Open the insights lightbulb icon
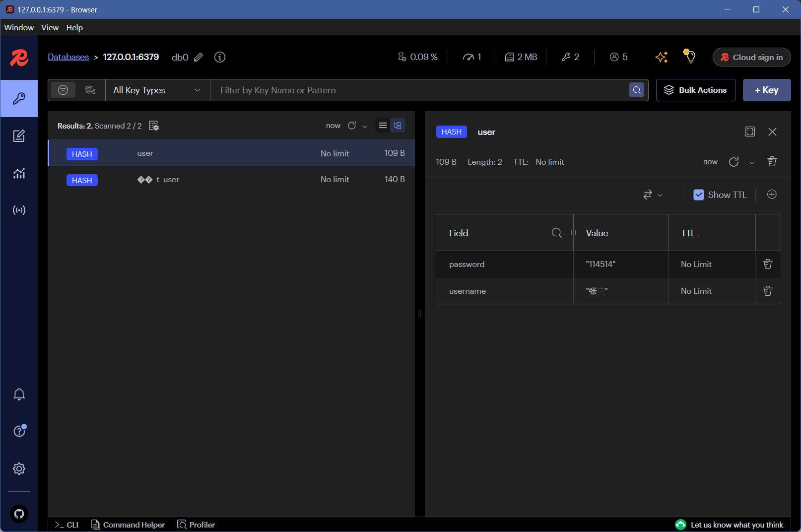Viewport: 801px width, 532px height. click(690, 57)
